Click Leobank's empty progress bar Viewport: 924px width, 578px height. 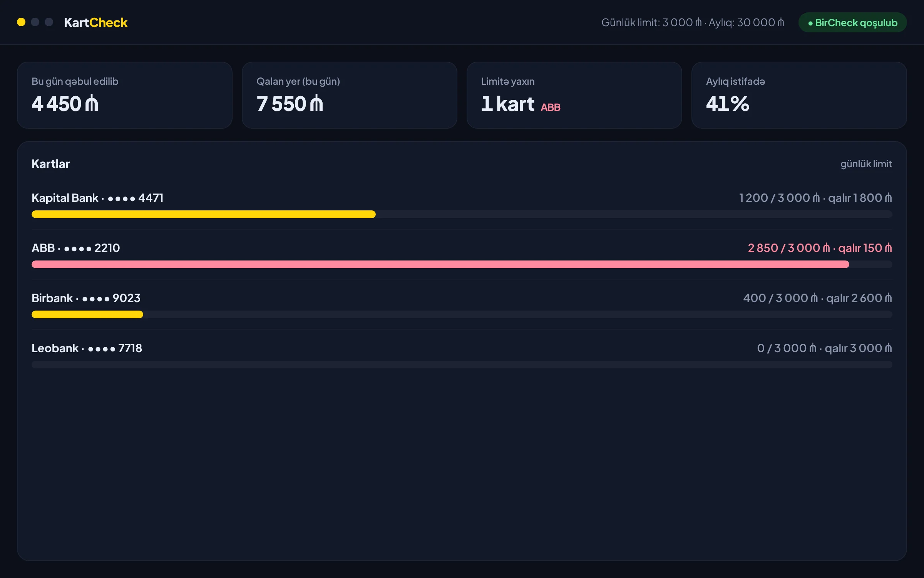click(x=462, y=365)
